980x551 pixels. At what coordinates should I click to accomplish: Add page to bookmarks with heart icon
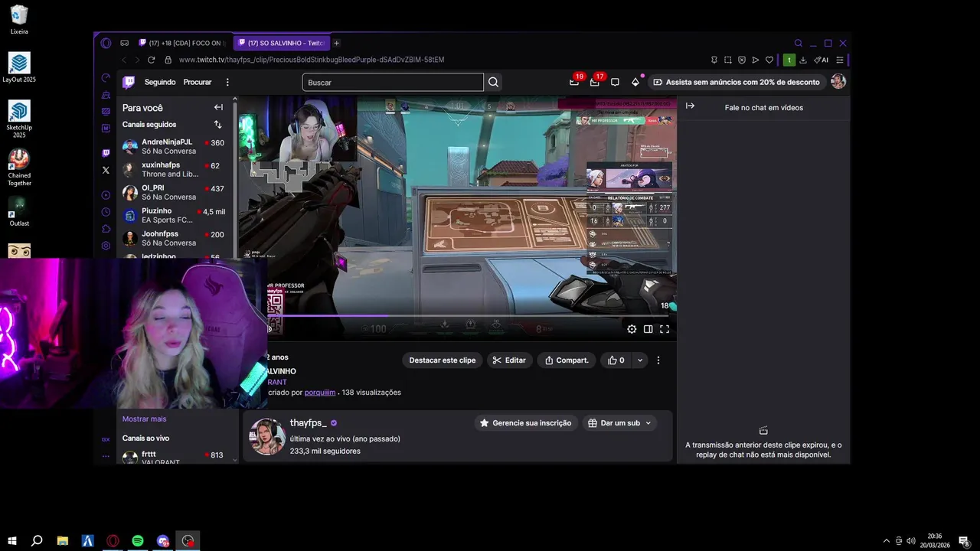[x=769, y=60]
